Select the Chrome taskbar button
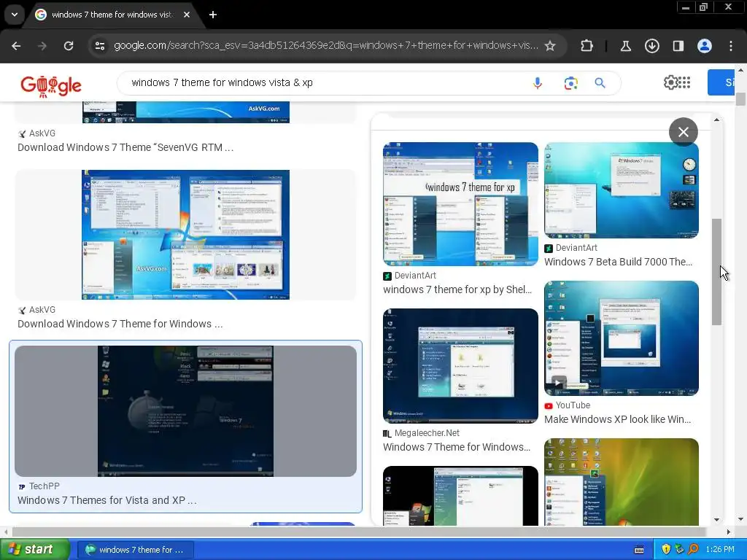747x560 pixels. click(x=135, y=550)
